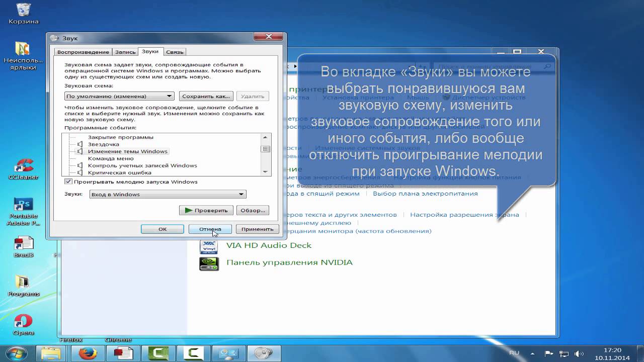Screen dimensions: 644x362
Task: Open Explorer folder in taskbar
Action: pyautogui.click(x=51, y=354)
